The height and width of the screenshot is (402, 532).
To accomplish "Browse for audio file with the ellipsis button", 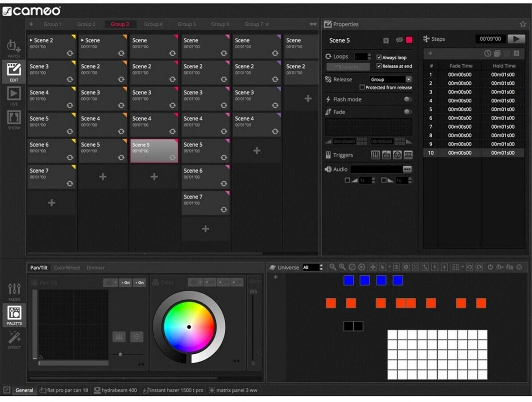I will pyautogui.click(x=407, y=169).
